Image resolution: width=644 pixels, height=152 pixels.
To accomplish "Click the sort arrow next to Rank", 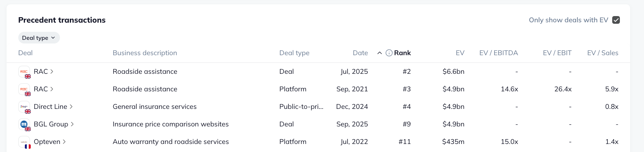I will [x=380, y=53].
